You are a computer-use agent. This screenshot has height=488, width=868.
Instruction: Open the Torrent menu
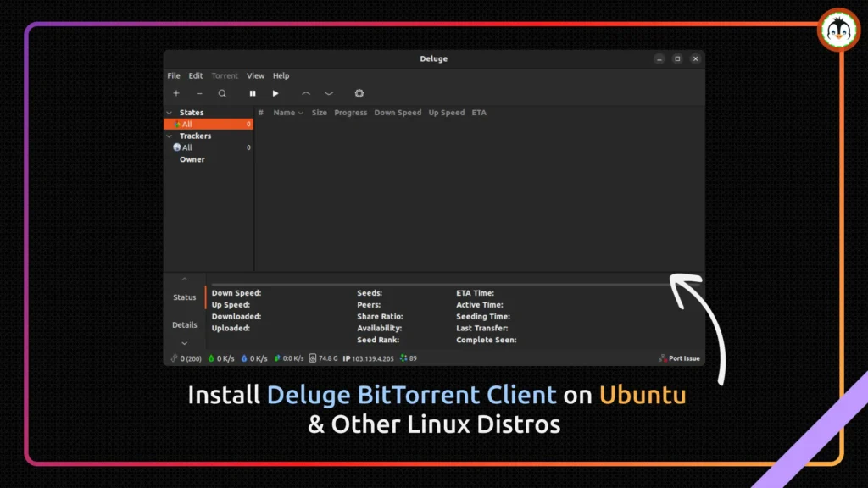pos(224,75)
